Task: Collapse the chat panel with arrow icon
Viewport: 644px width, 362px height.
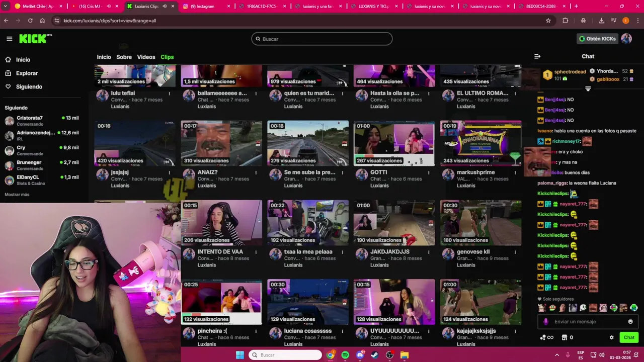Action: point(537,56)
